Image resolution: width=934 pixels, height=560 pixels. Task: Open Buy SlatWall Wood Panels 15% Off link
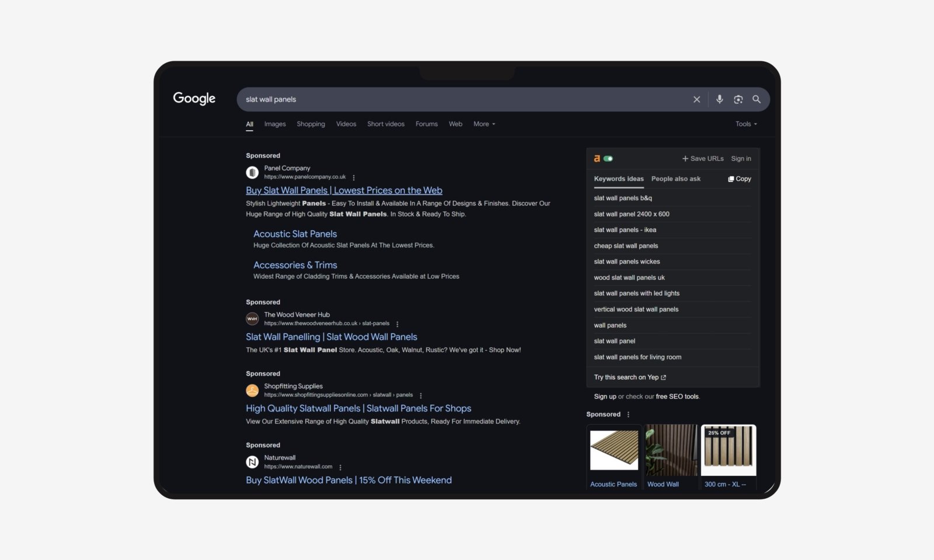[349, 481]
